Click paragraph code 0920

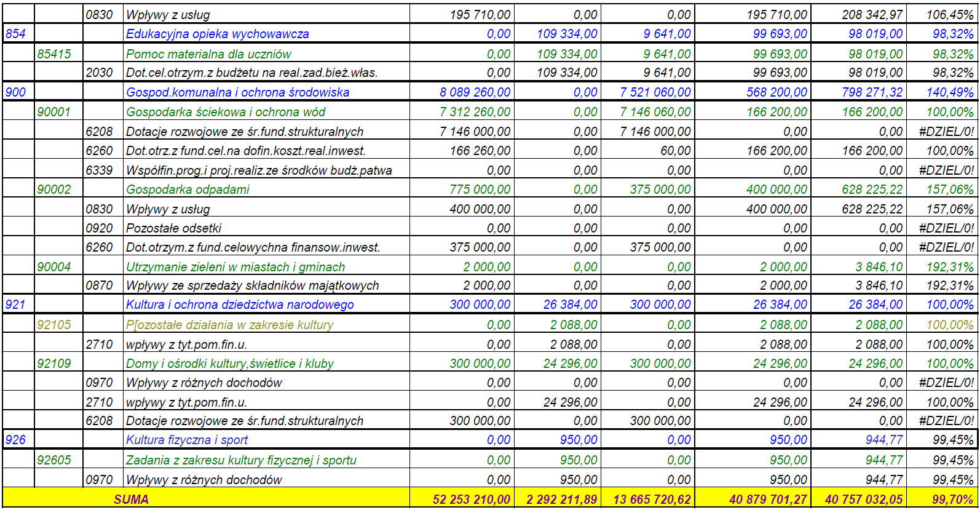tap(100, 228)
